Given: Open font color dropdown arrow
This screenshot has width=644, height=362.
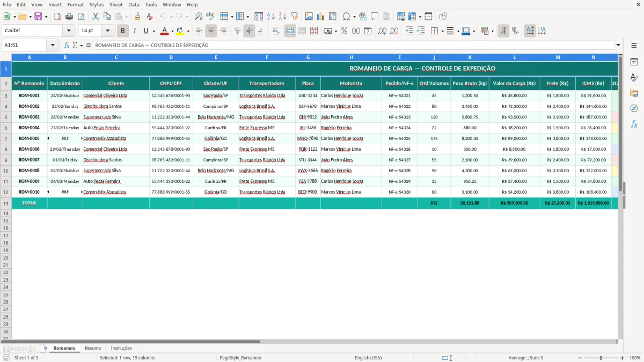Looking at the screenshot, I should point(172,32).
